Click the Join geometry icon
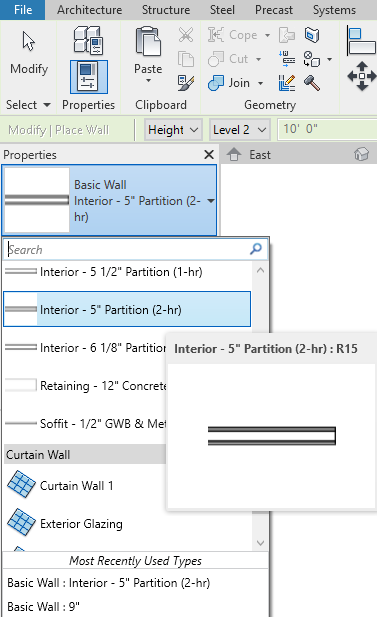This screenshot has width=377, height=617. pos(216,83)
